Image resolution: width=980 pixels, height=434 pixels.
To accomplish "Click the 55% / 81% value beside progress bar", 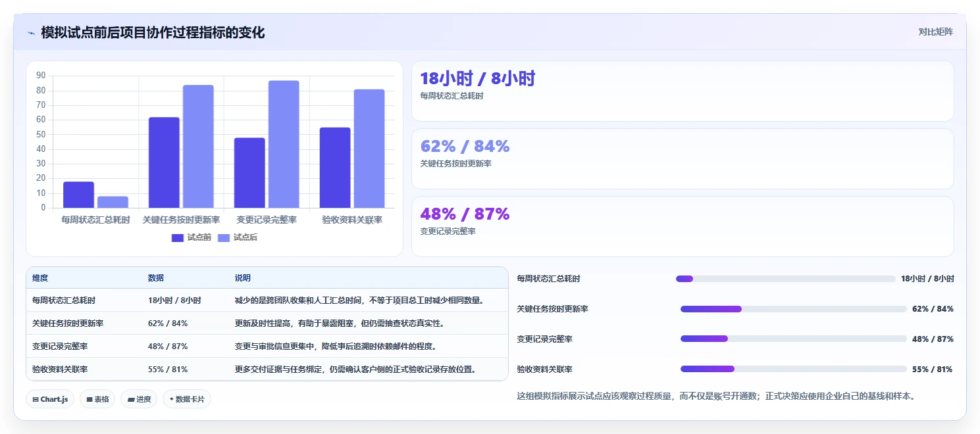I will (x=932, y=370).
